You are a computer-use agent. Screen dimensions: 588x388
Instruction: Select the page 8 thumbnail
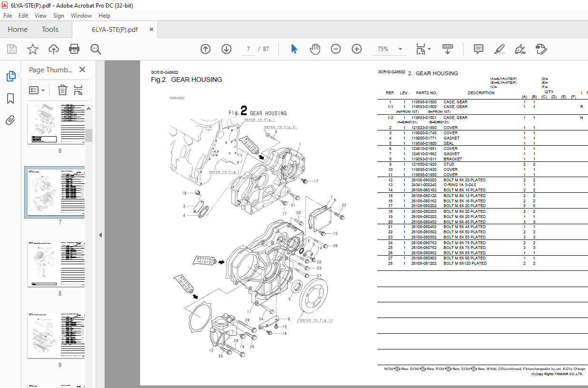click(57, 264)
